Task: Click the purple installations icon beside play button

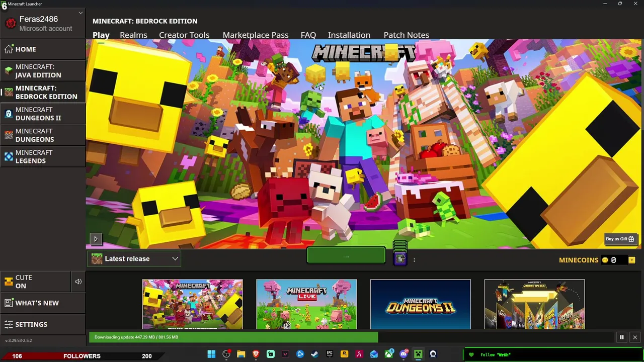Action: 400,258
